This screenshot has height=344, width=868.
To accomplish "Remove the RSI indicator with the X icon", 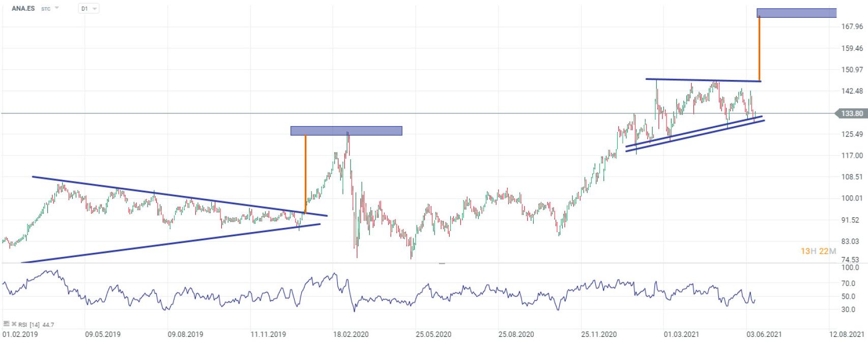I will 13,324.
